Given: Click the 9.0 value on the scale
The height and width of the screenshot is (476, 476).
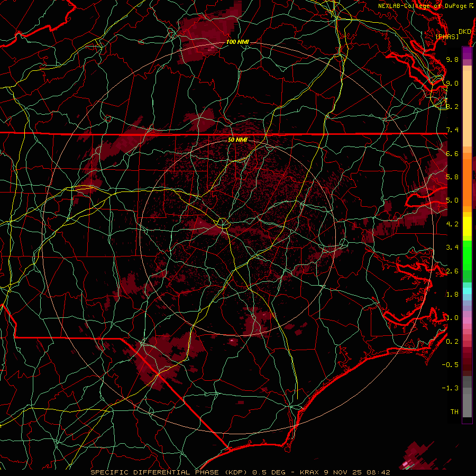Looking at the screenshot, I should pos(452,83).
